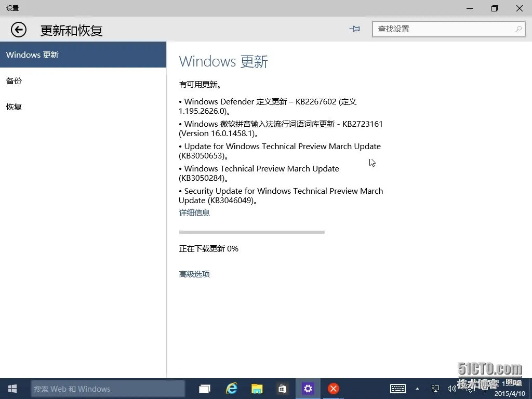This screenshot has width=532, height=399.
Task: Open the network tray icon
Action: click(x=435, y=389)
